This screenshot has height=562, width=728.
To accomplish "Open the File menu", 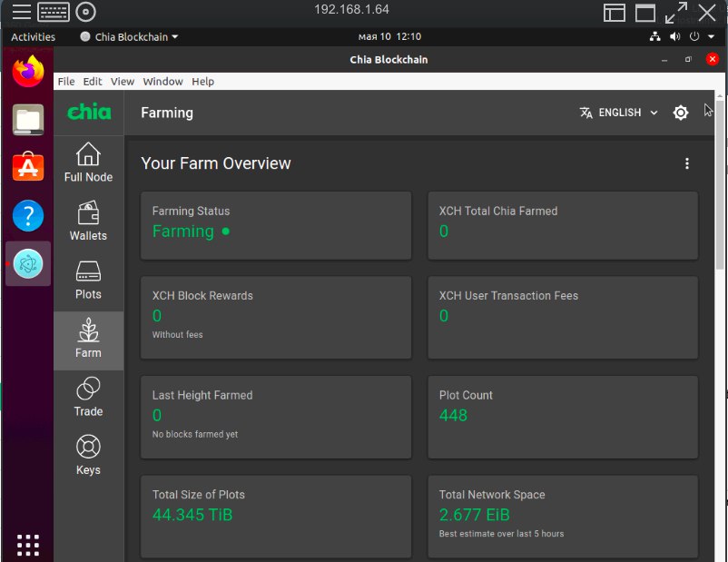I will [x=66, y=82].
